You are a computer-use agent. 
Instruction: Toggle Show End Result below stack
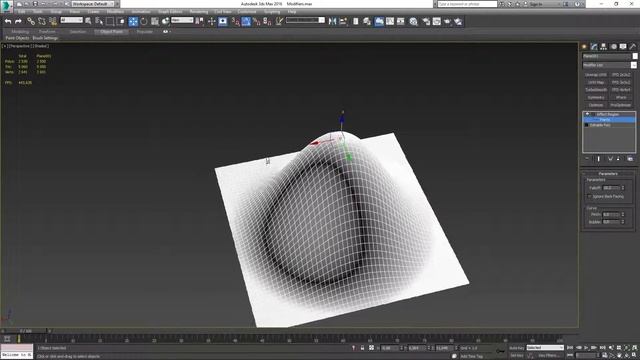[599, 159]
